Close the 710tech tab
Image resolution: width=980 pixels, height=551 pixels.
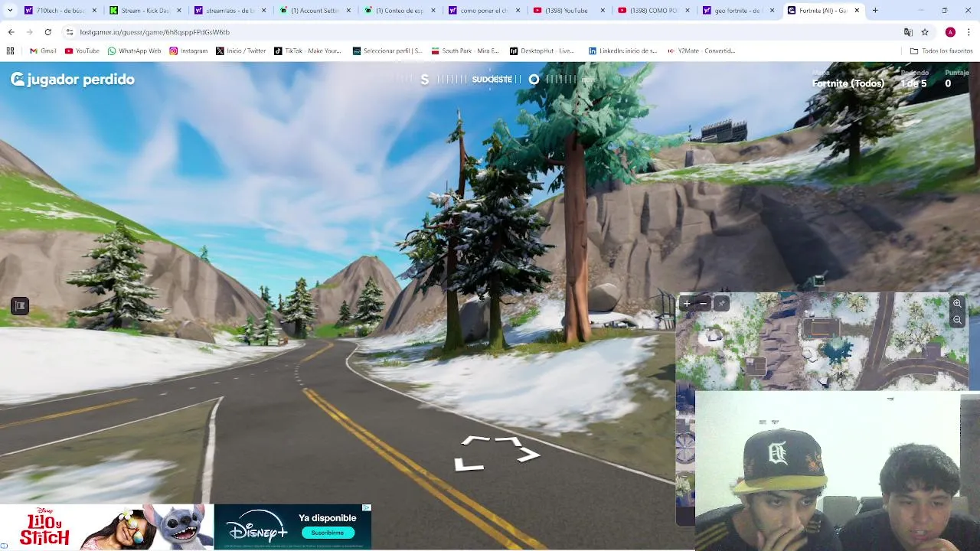click(95, 11)
